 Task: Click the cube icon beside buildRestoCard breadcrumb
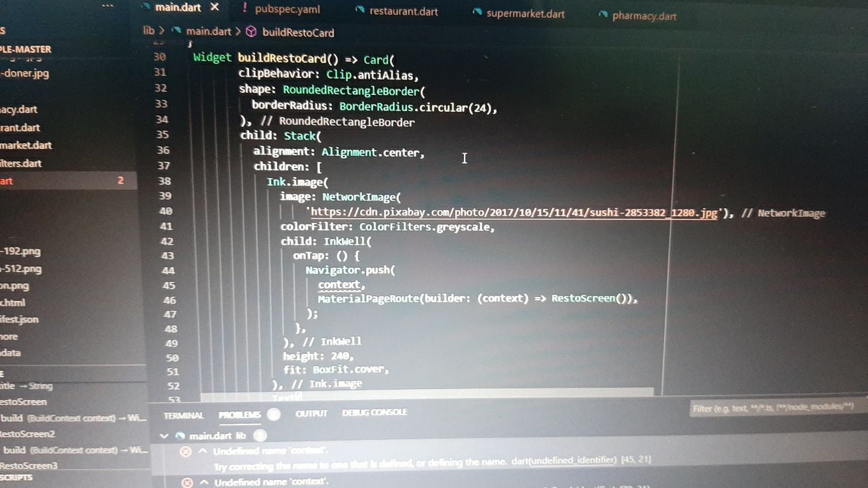coord(251,32)
